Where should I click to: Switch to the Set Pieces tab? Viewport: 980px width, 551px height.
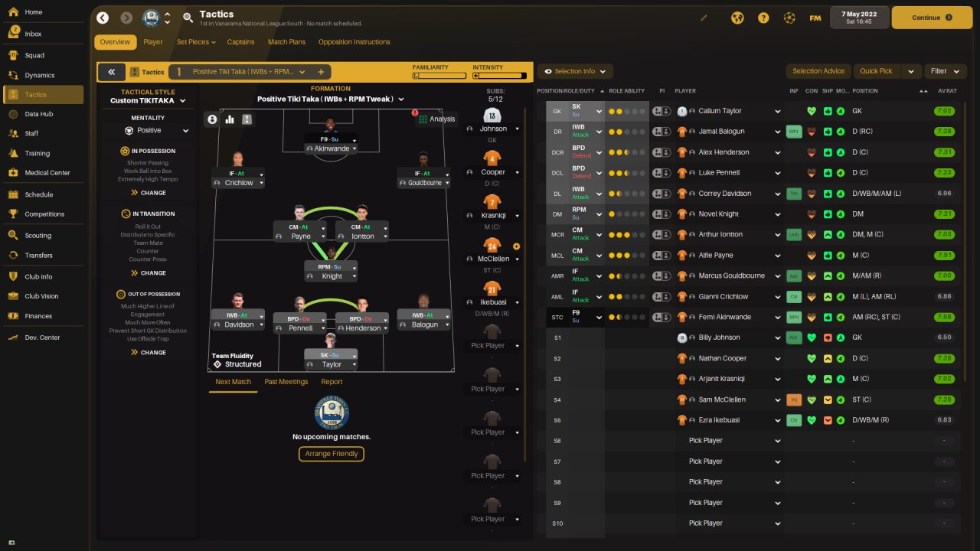(x=197, y=42)
